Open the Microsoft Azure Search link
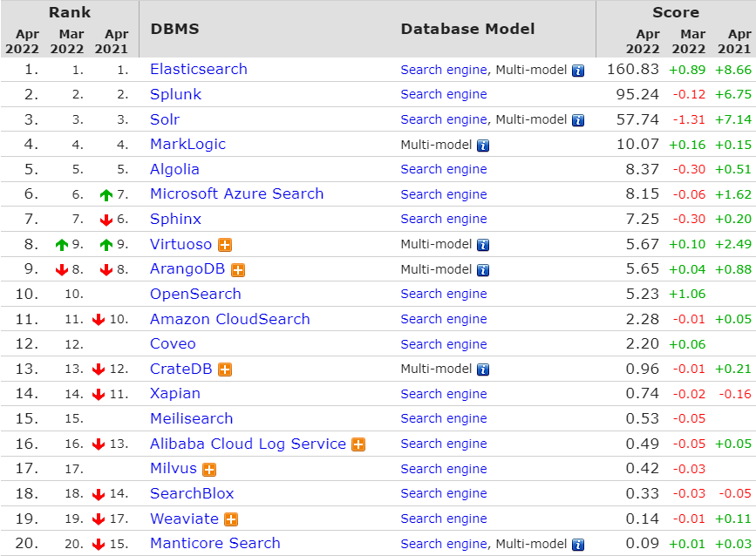The image size is (756, 556). [236, 193]
